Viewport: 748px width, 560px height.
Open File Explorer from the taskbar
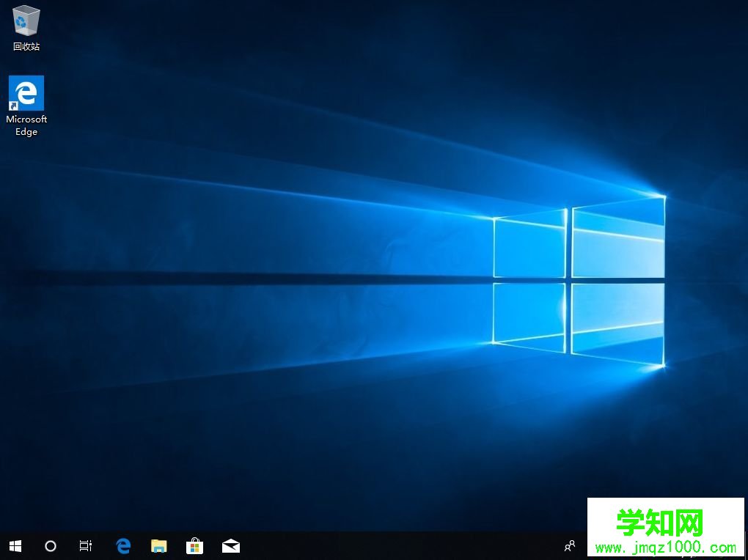coord(158,546)
